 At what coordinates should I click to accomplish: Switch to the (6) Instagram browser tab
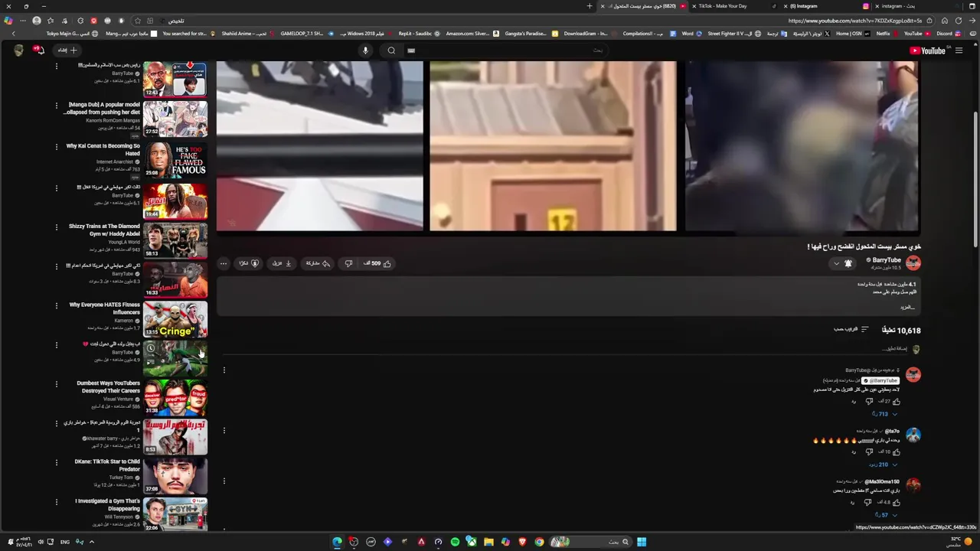(825, 6)
